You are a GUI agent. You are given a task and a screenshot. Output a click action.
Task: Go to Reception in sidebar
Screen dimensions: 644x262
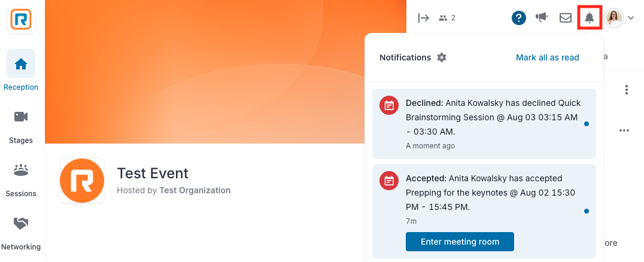[x=21, y=71]
